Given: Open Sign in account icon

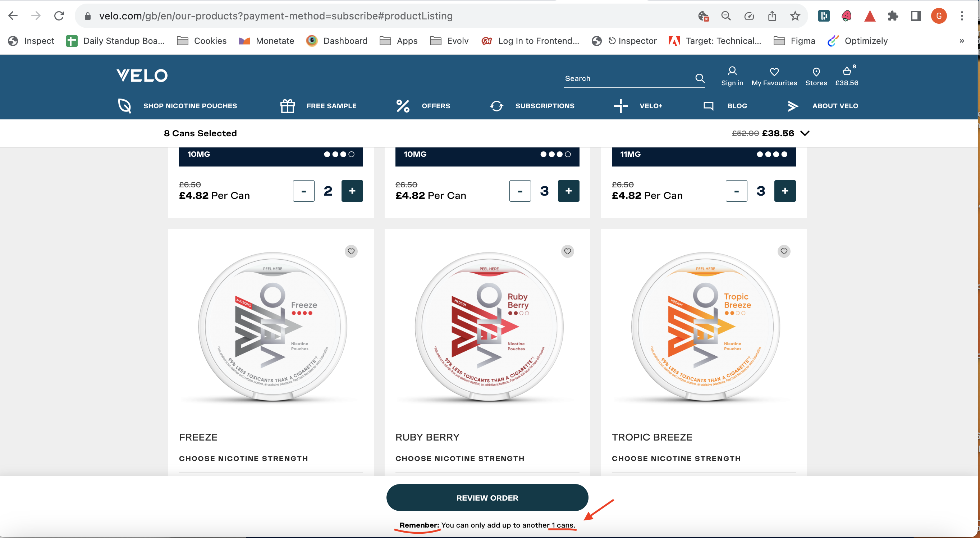Looking at the screenshot, I should click(732, 76).
